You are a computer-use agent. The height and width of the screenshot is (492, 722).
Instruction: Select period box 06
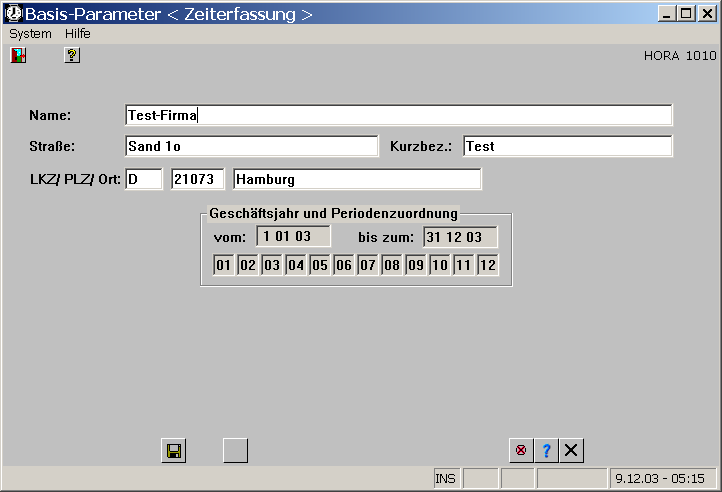coord(343,266)
